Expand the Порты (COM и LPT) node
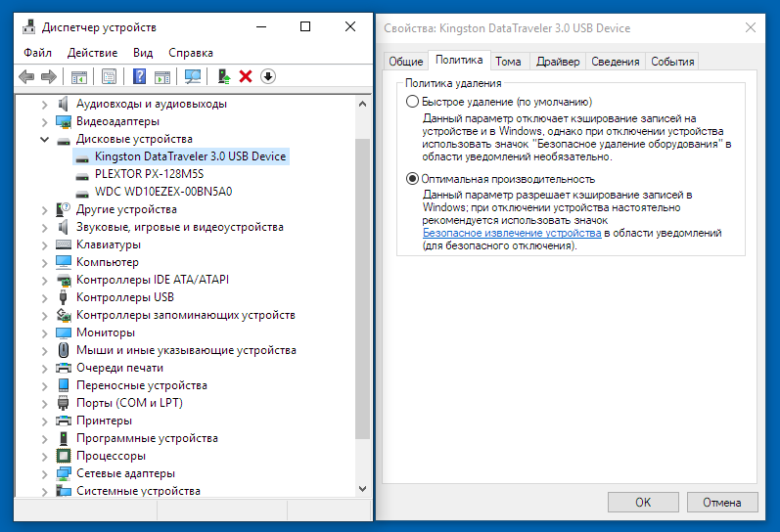Image resolution: width=780 pixels, height=532 pixels. point(44,404)
